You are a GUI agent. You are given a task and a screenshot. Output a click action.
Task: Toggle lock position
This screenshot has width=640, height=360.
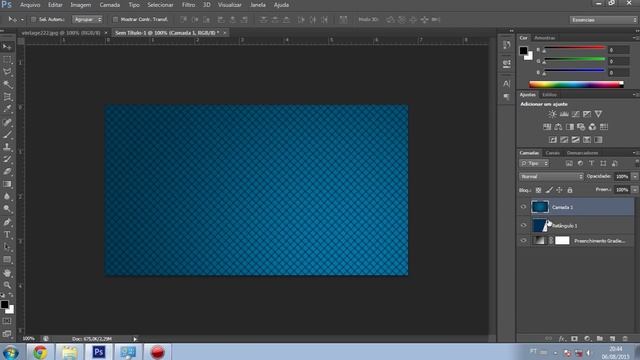(559, 190)
